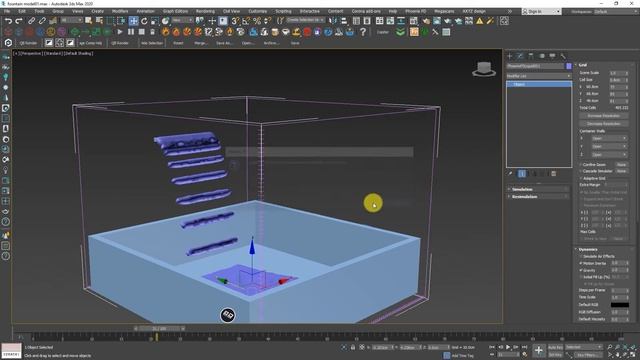640x360 pixels.
Task: Click the ViewCube hat in viewport
Action: tap(484, 69)
